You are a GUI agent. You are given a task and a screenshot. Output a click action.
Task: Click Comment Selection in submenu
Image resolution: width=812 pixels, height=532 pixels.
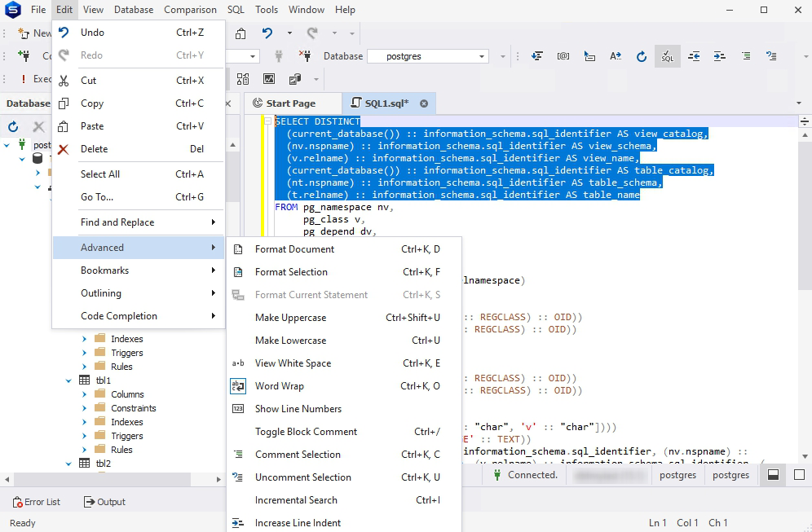(344, 455)
